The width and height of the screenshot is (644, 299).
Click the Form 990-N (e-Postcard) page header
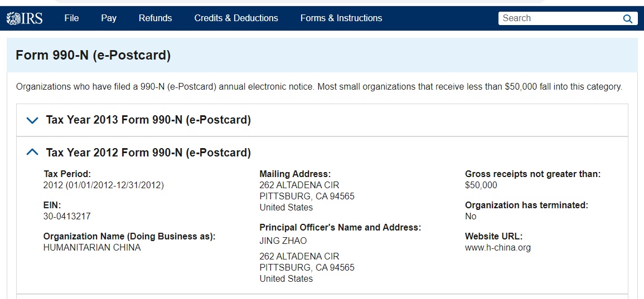coord(93,56)
